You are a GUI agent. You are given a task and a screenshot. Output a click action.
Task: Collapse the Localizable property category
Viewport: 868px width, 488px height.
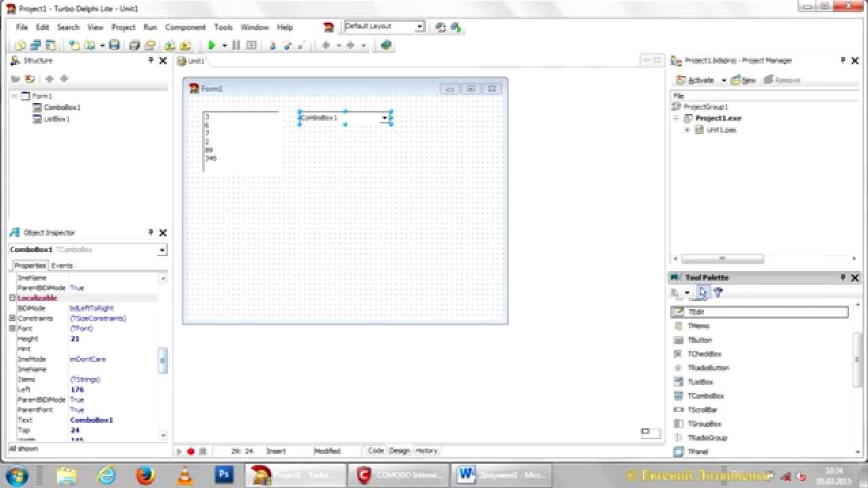pos(12,298)
